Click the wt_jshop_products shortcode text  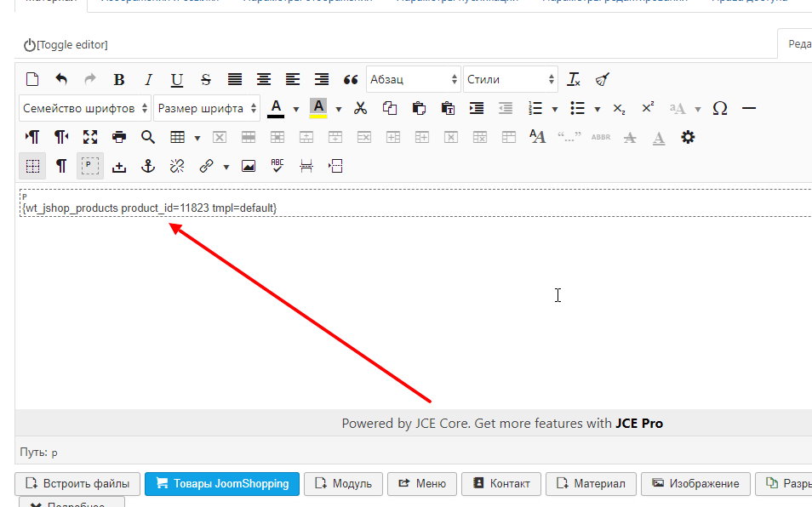[x=150, y=208]
